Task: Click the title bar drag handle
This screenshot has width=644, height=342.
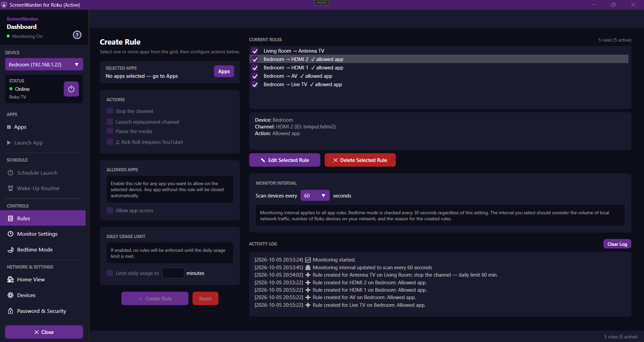Action: point(322,3)
